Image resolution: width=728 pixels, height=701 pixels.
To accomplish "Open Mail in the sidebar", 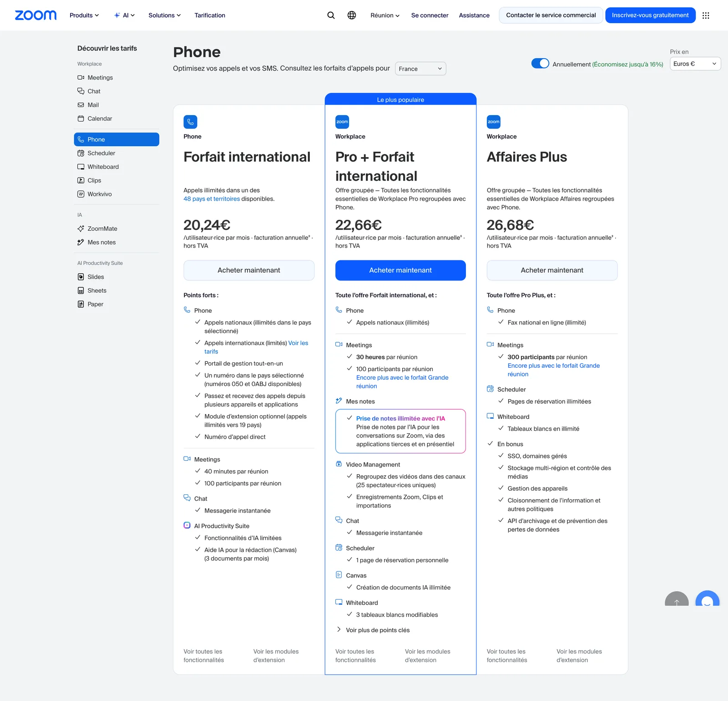I will pyautogui.click(x=116, y=105).
